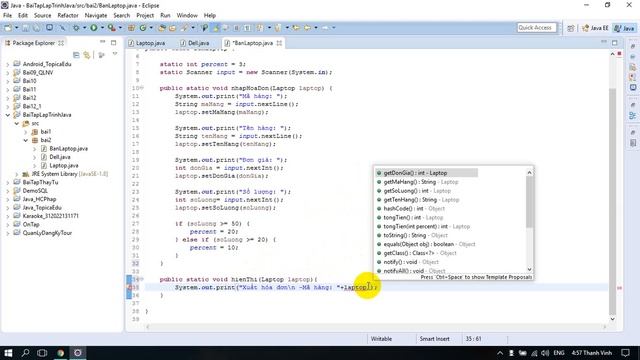
Task: Collapse the bai2 package
Action: 26,140
